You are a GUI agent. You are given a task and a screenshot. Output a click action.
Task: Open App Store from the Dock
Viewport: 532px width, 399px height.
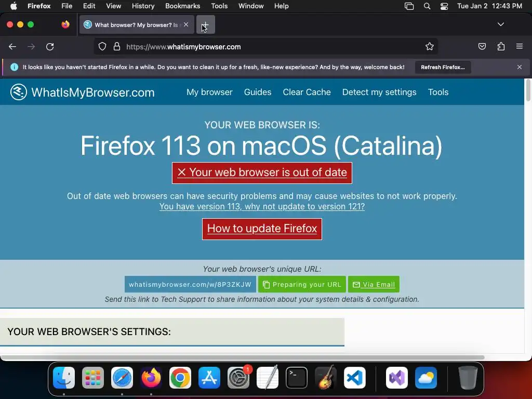(209, 377)
